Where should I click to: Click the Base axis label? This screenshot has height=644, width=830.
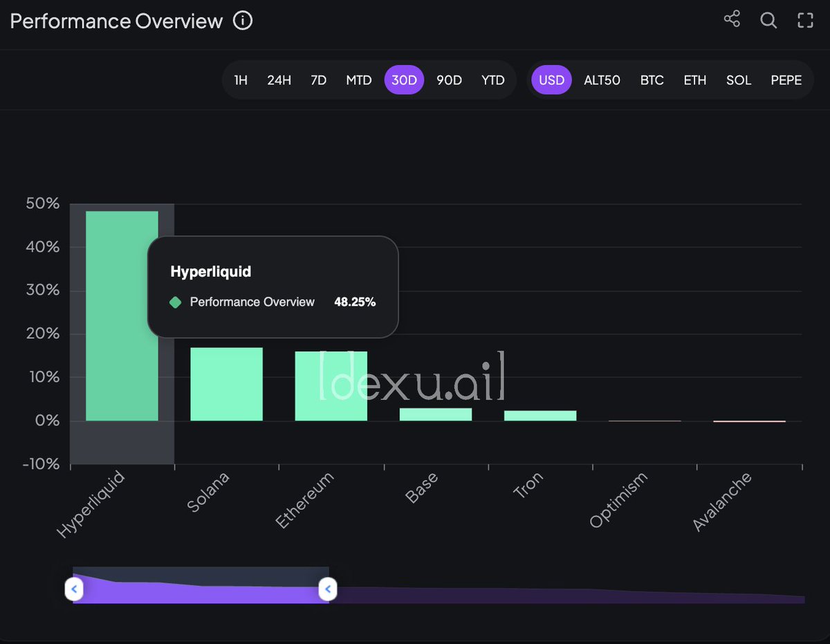(422, 488)
